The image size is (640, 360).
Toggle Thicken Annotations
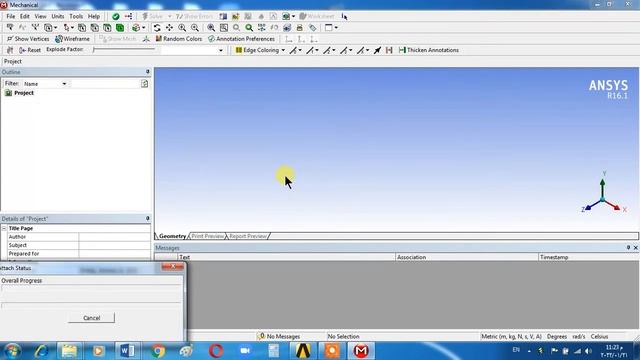tap(429, 50)
